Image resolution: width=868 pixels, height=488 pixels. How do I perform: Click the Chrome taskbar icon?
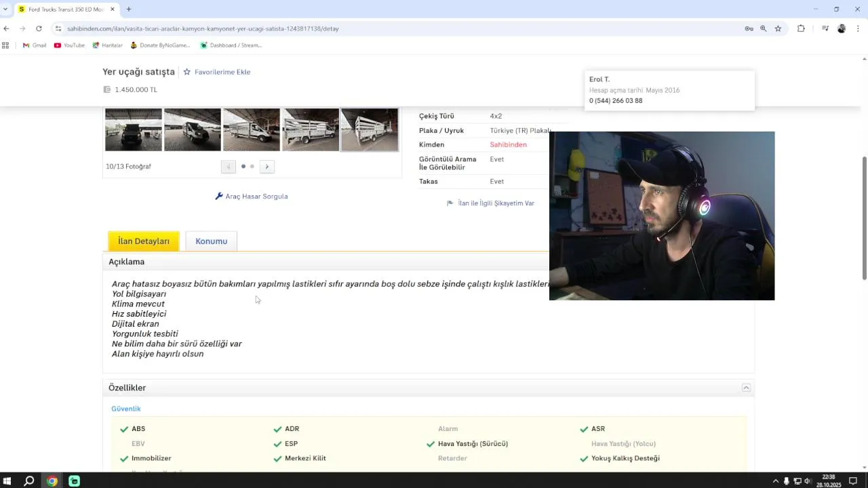coord(52,481)
